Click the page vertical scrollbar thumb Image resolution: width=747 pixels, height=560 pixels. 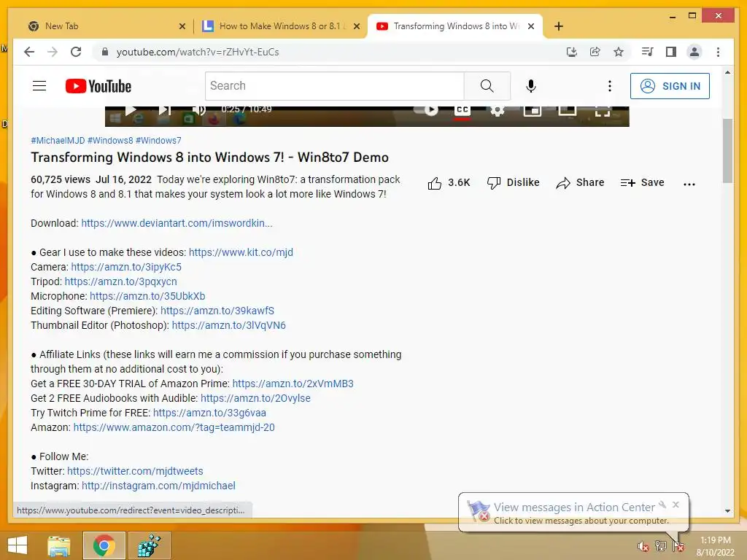coord(727,151)
